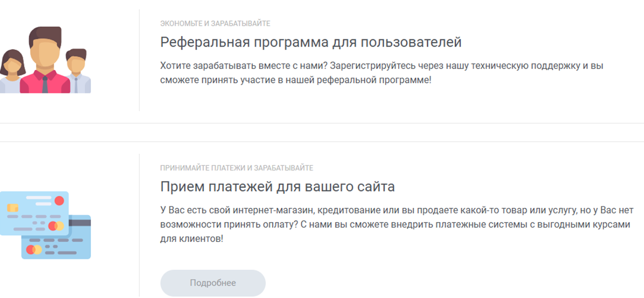Click the "ЭКОНОМЬТЕ И ЗАРАБАТЫВАЙТЕ" label
Image resolution: width=644 pixels, height=298 pixels.
(215, 24)
